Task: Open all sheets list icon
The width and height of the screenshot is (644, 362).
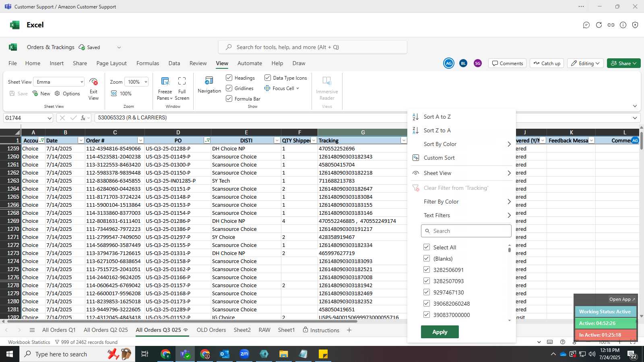Action: click(32, 330)
